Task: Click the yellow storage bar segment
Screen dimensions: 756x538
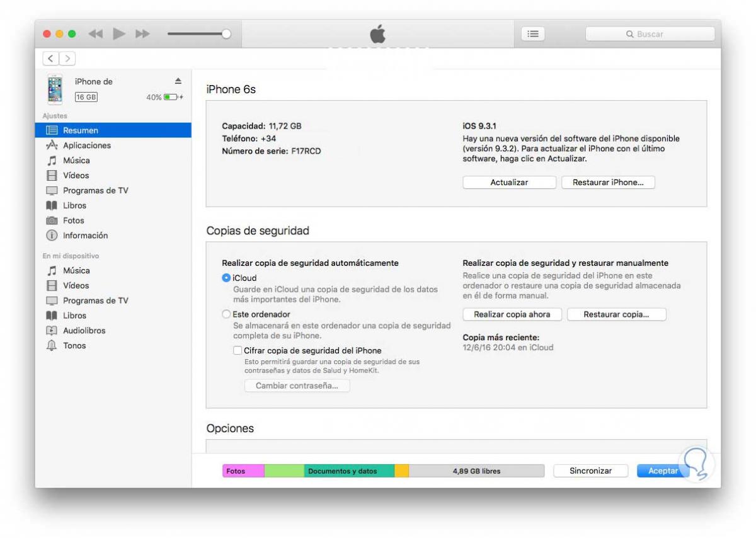Action: pos(402,471)
